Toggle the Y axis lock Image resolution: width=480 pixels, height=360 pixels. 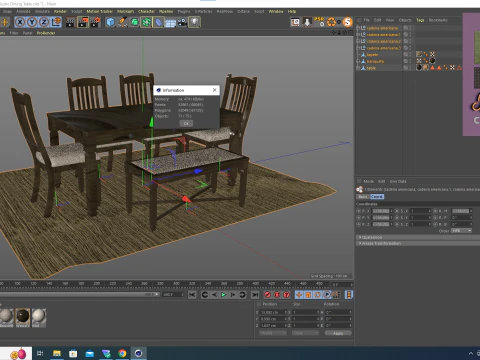point(32,22)
